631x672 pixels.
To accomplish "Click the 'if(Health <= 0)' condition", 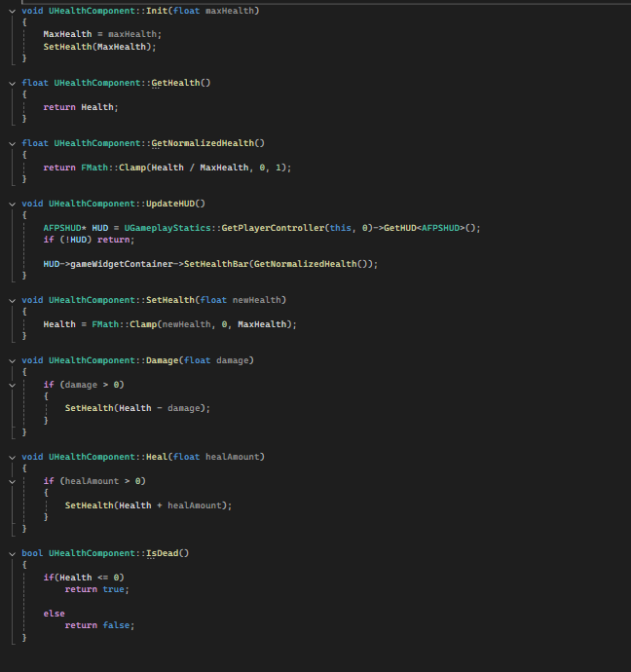I will [x=83, y=578].
